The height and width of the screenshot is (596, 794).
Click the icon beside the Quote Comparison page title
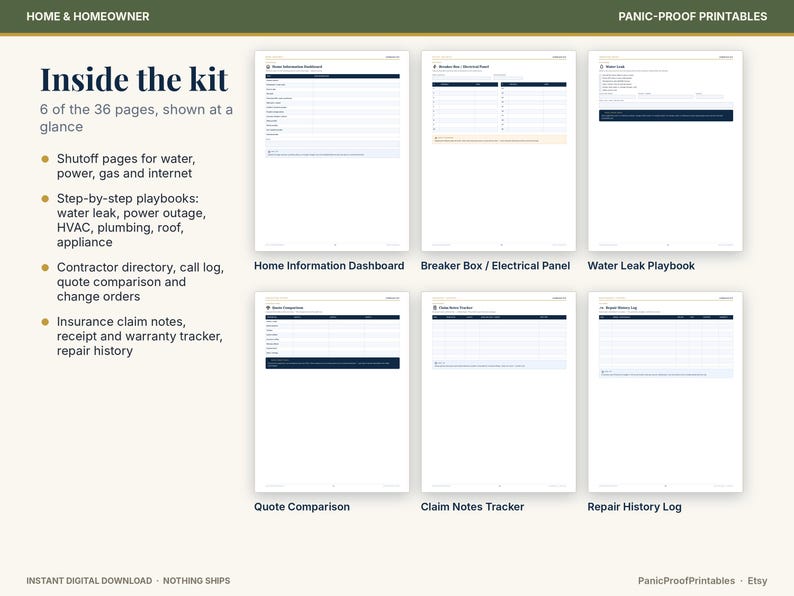click(268, 308)
